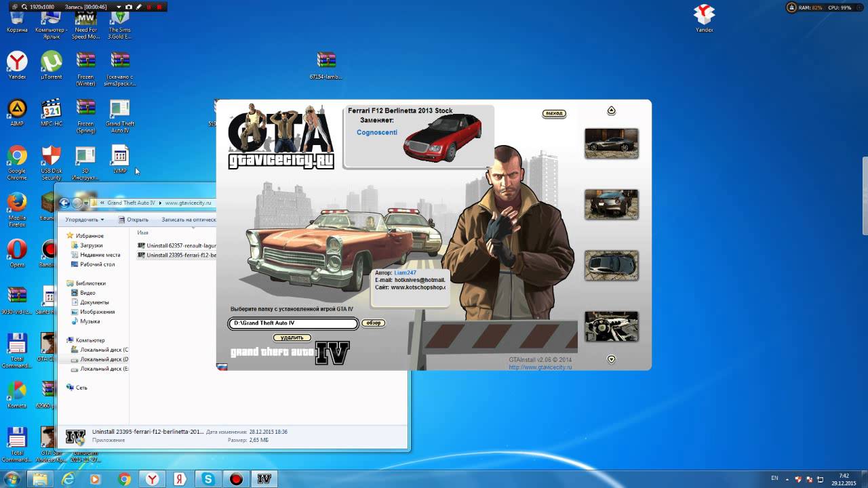Viewport: 868px width, 488px height.
Task: Open the MPC-HC desktop icon
Action: tap(52, 113)
